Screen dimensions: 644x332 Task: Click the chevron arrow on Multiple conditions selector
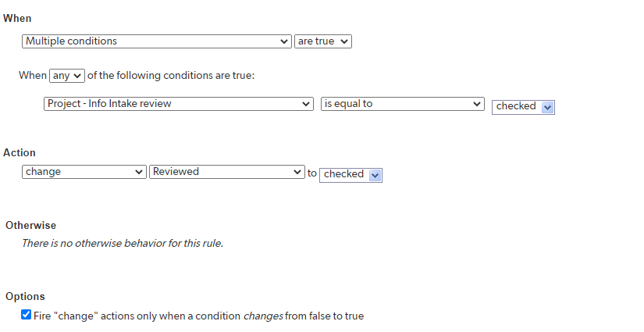pos(283,41)
